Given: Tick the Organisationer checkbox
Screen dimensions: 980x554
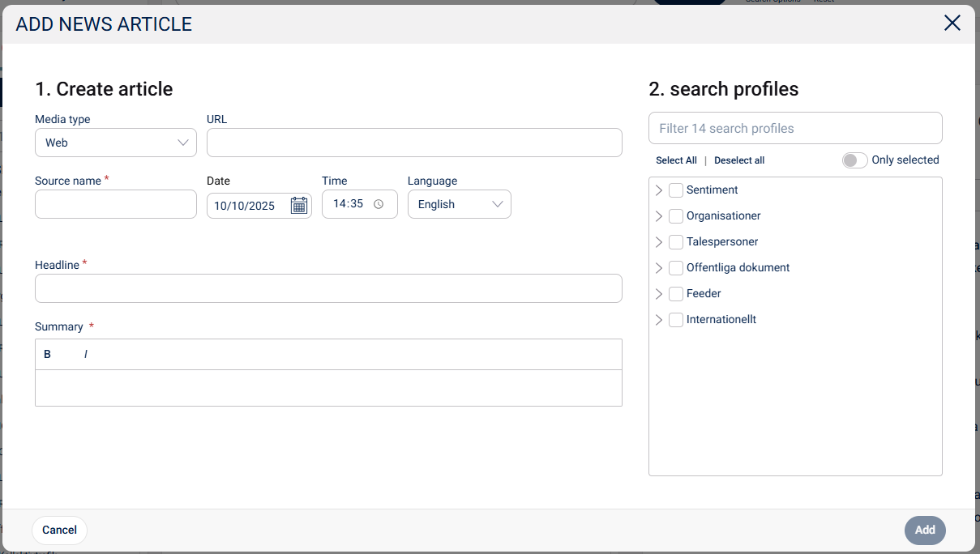Looking at the screenshot, I should (676, 216).
